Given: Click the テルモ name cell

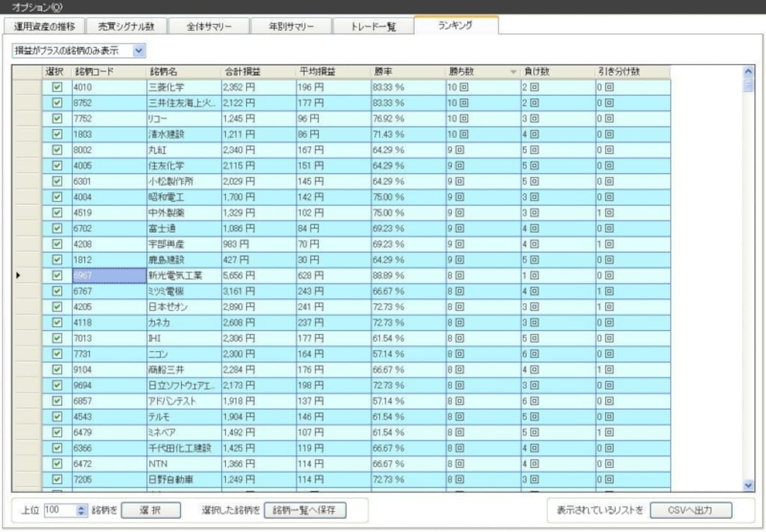Looking at the screenshot, I should point(184,417).
